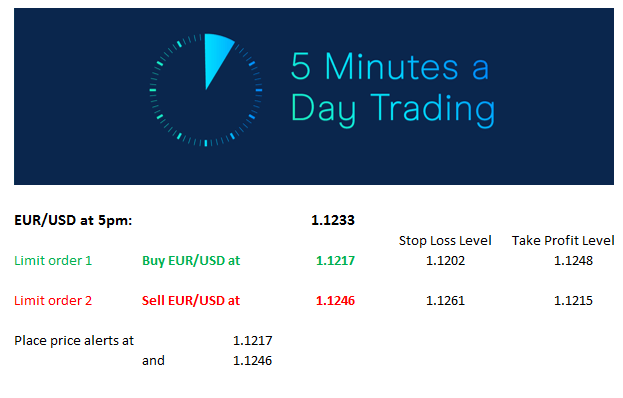Image resolution: width=623 pixels, height=398 pixels.
Task: Click the 5pm price value 1.1233
Action: 333,220
